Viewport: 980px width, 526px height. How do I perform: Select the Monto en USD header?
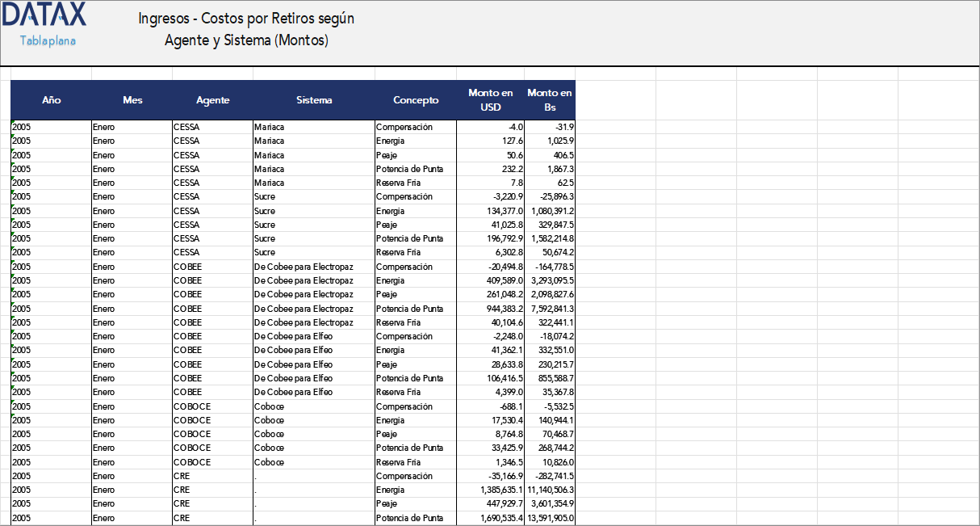click(x=491, y=100)
